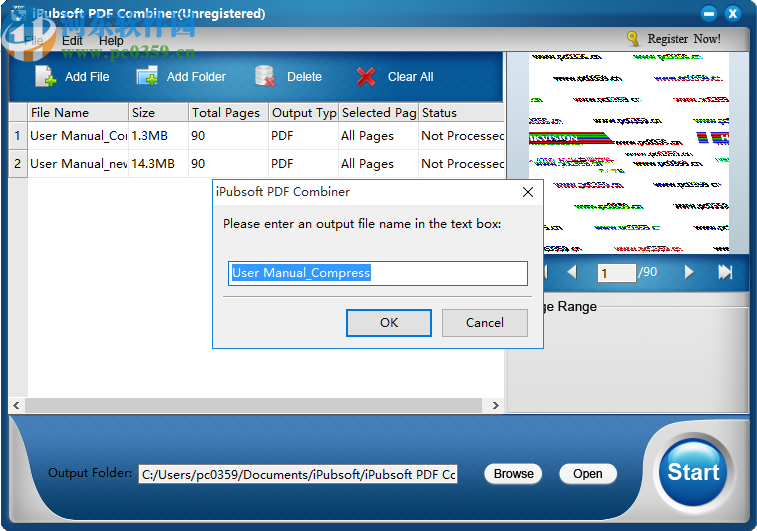Click Browse for output folder

click(513, 474)
